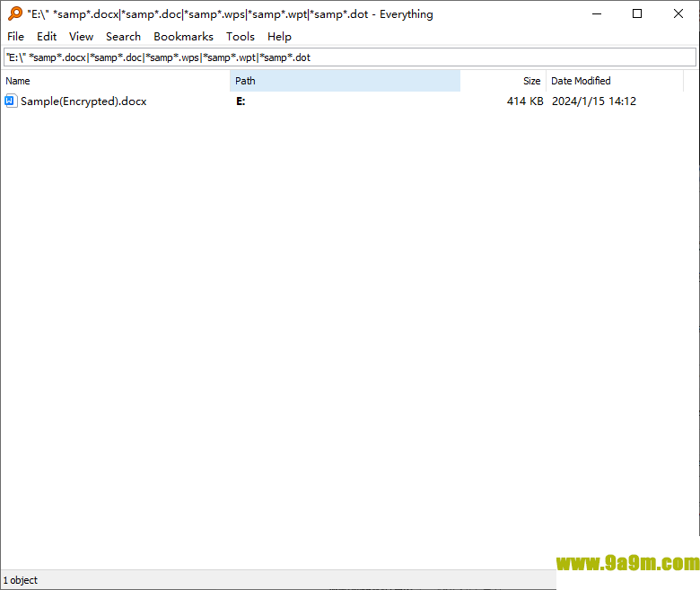The height and width of the screenshot is (590, 700).
Task: Open the Edit menu
Action: (47, 37)
